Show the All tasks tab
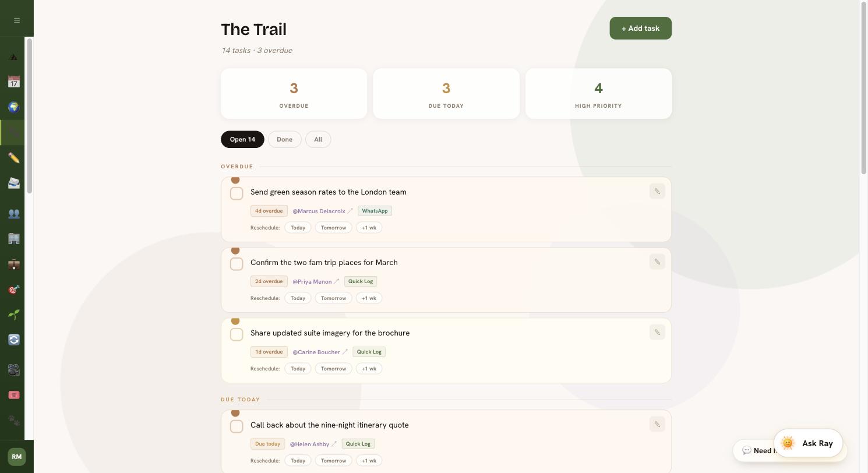This screenshot has height=473, width=868. coord(318,139)
